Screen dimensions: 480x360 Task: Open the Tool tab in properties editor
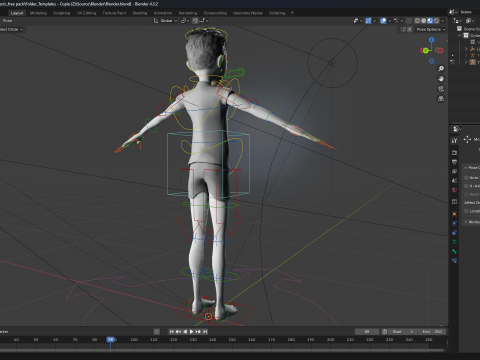(x=454, y=141)
